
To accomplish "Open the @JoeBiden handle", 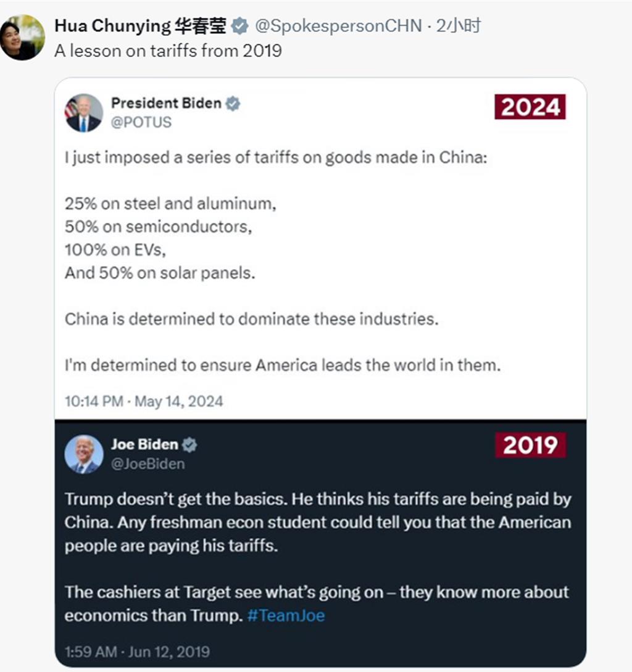I will [148, 463].
